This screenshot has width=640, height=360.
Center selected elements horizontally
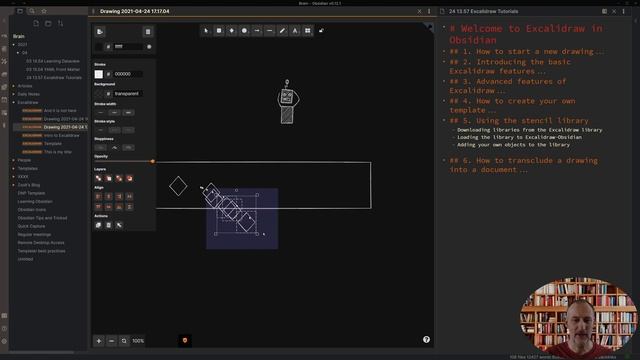point(109,197)
